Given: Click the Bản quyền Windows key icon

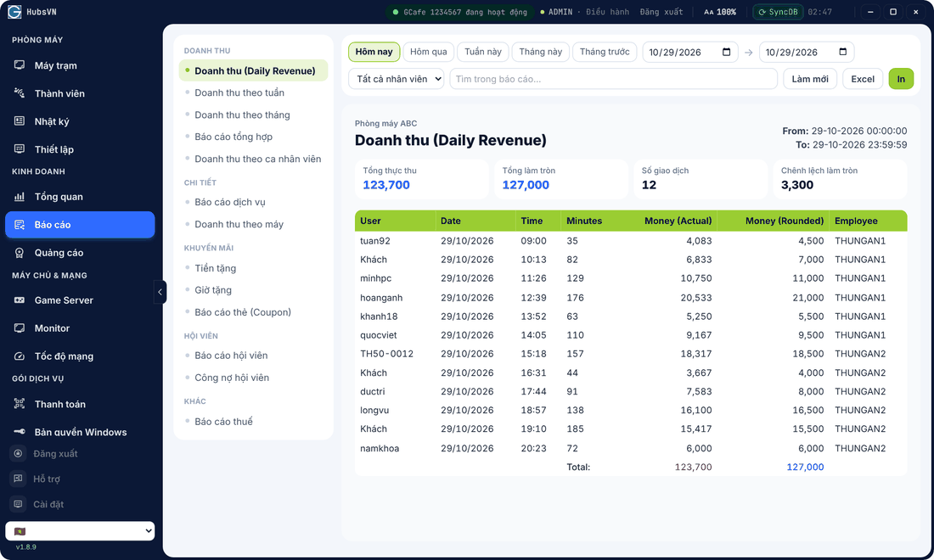Looking at the screenshot, I should pos(20,432).
